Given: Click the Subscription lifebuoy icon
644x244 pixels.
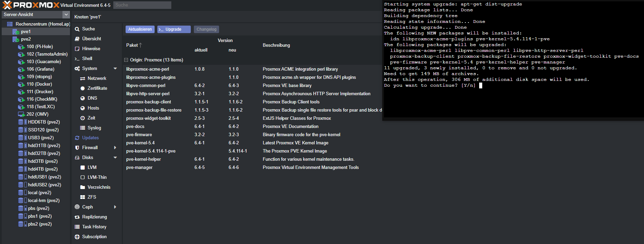Looking at the screenshot, I should [77, 237].
